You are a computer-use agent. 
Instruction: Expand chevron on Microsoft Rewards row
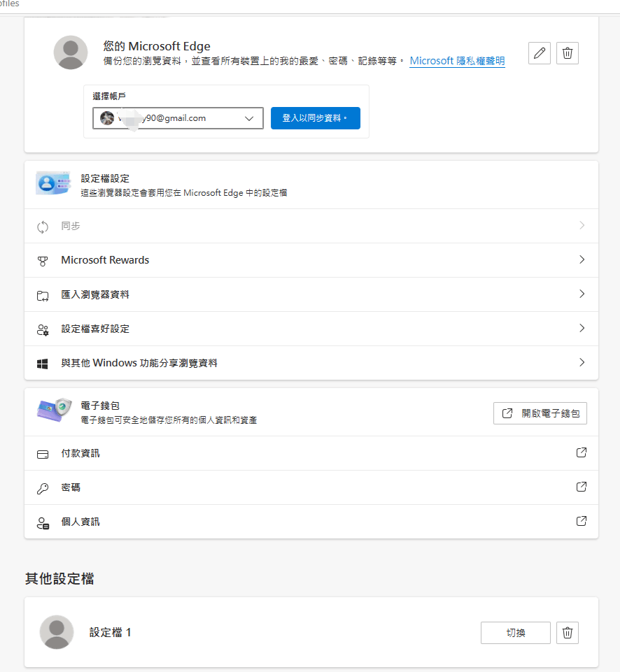click(582, 259)
